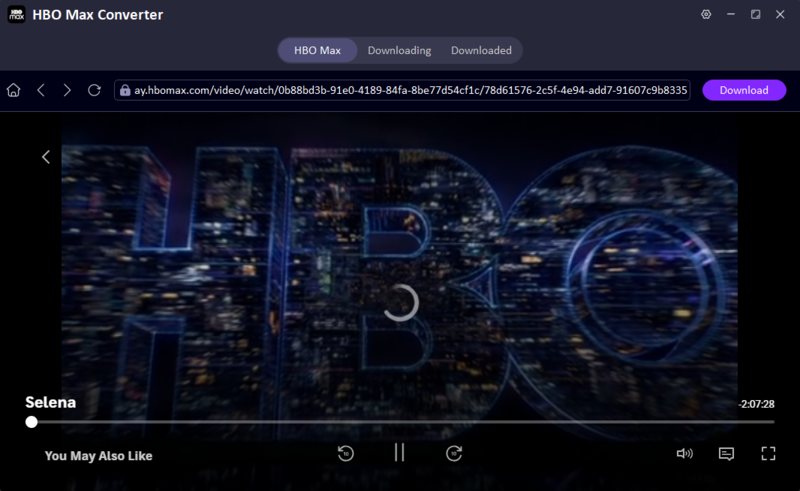Open settings via the gear icon
Viewport: 800px width, 491px height.
click(706, 14)
